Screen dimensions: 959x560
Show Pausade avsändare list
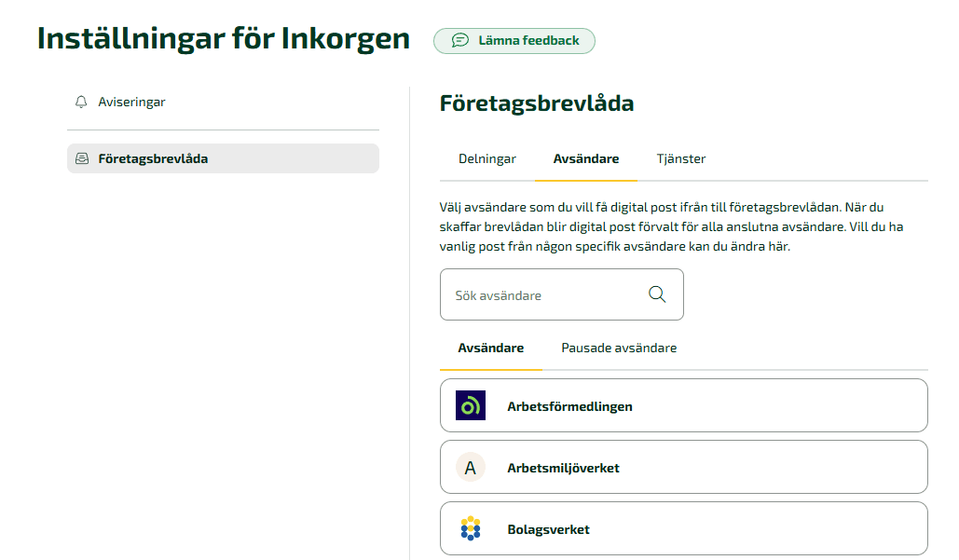pyautogui.click(x=618, y=347)
